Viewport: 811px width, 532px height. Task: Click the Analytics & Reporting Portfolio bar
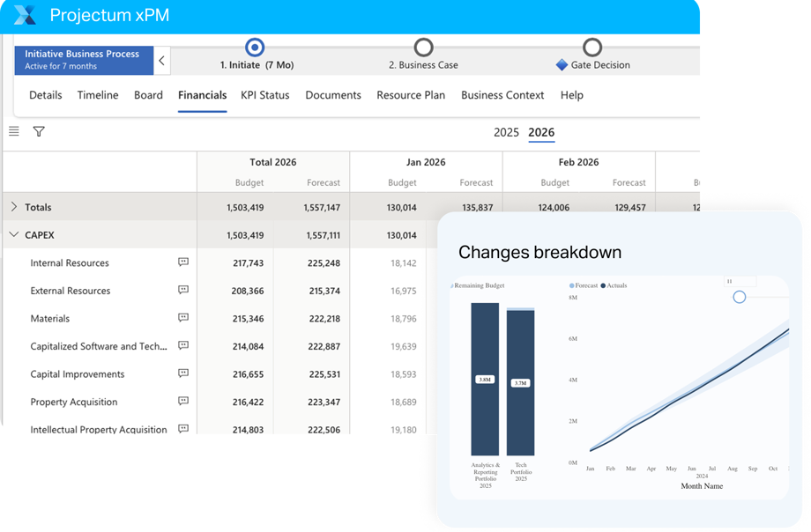485,379
